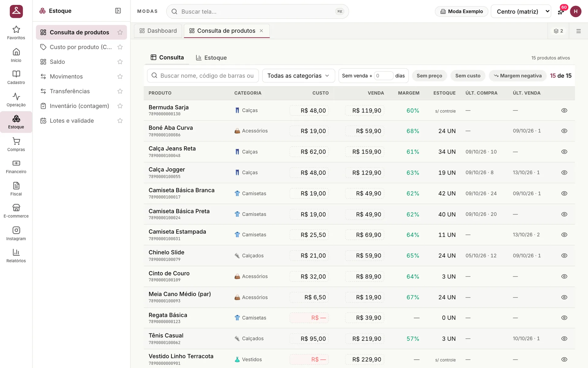View Regata Básica via eye icon
Image resolution: width=588 pixels, height=368 pixels.
(564, 318)
